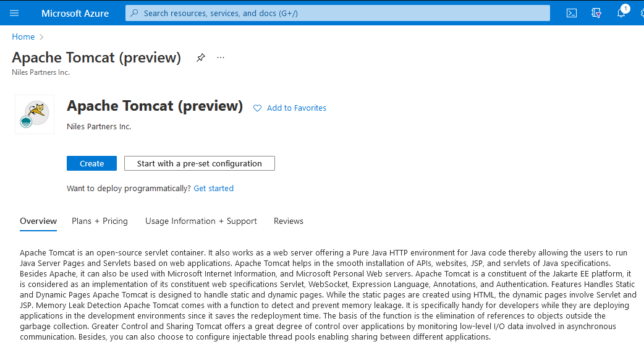This screenshot has width=644, height=347.
Task: Switch to the Plans + Pricing tab
Action: point(100,221)
